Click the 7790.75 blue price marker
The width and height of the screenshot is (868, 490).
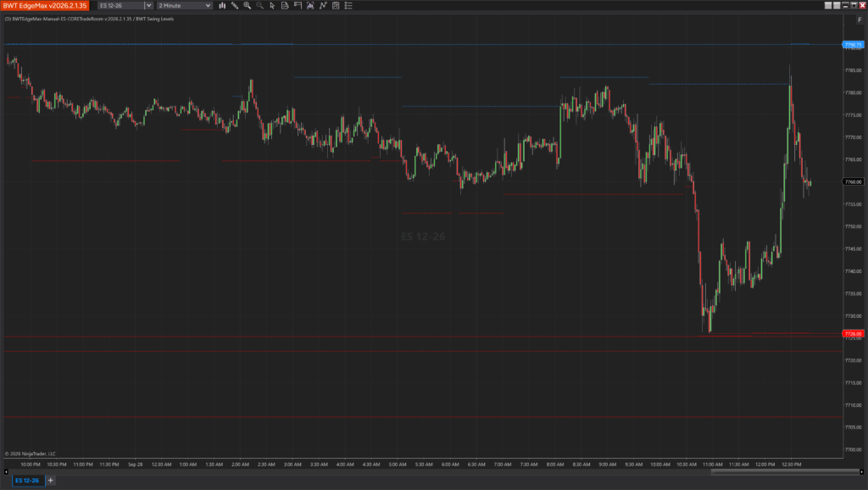coord(853,45)
